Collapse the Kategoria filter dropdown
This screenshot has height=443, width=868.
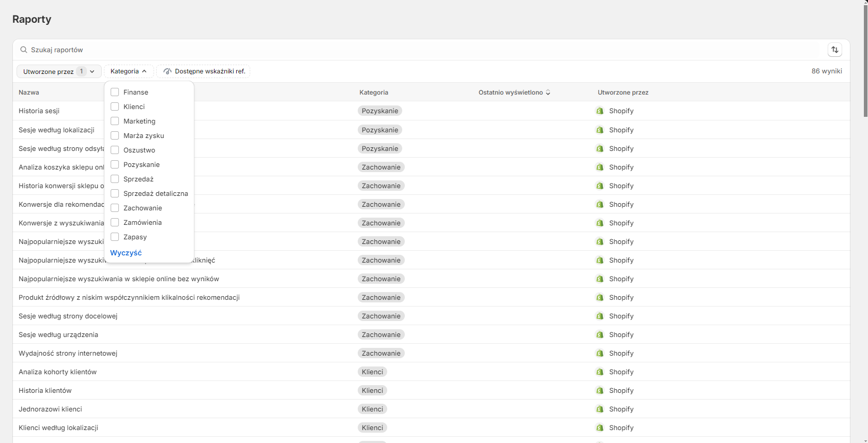(129, 71)
